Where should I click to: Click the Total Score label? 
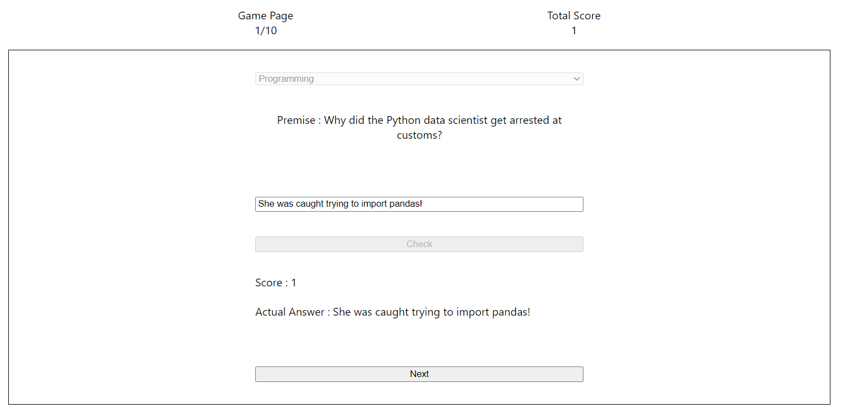pyautogui.click(x=574, y=15)
